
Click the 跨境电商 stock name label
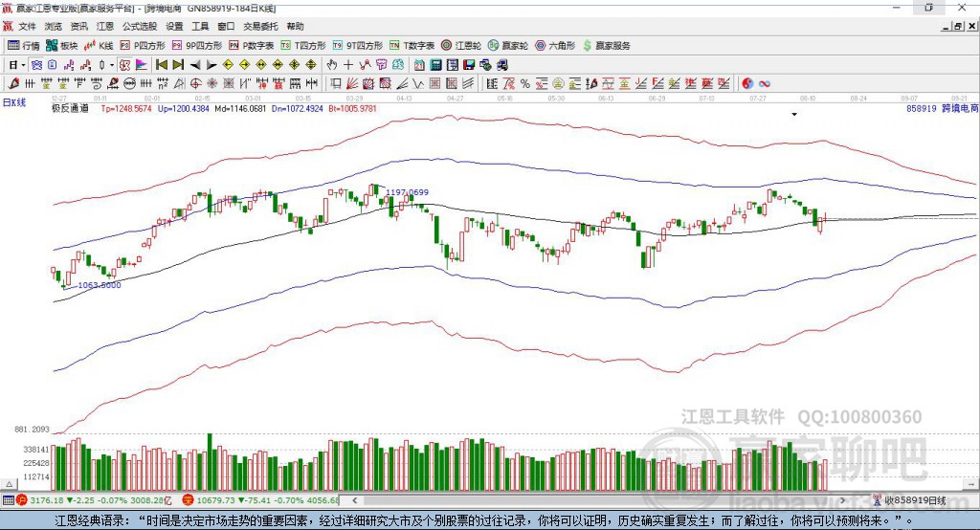coord(960,109)
